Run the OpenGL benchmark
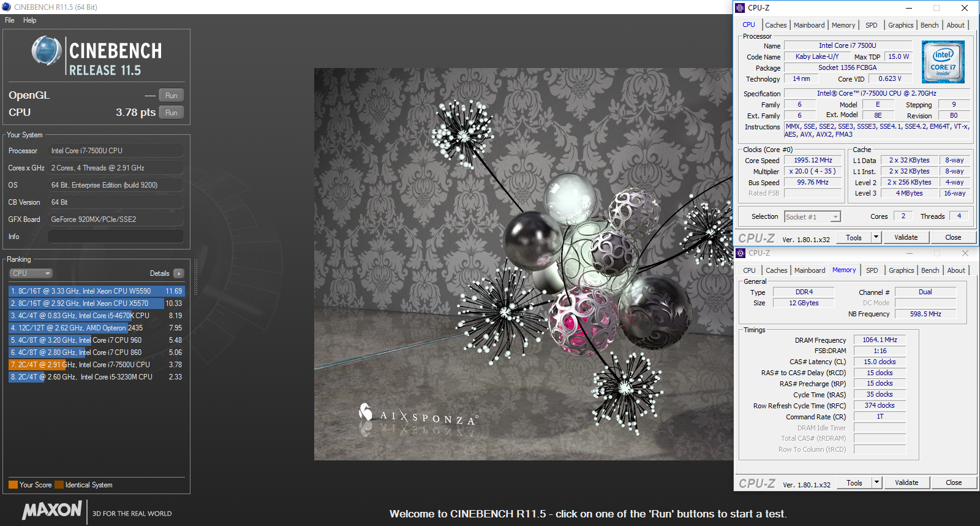Viewport: 980px width, 526px height. pos(171,96)
